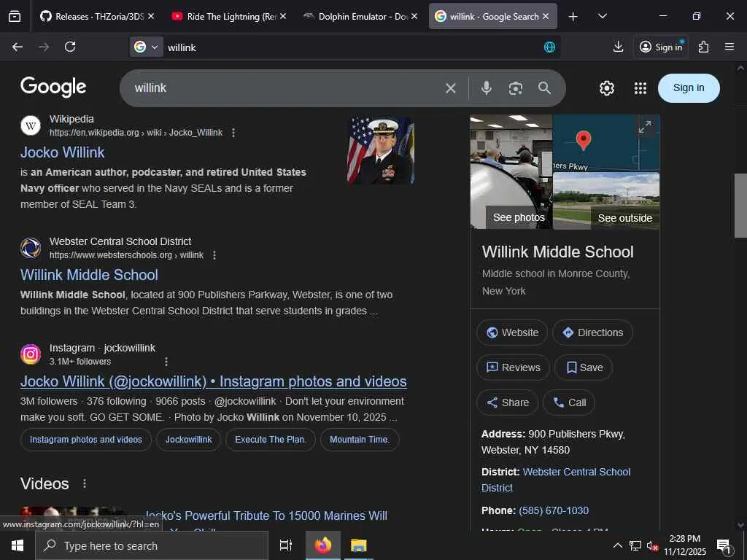Open the Willink Middle School search result

click(89, 275)
